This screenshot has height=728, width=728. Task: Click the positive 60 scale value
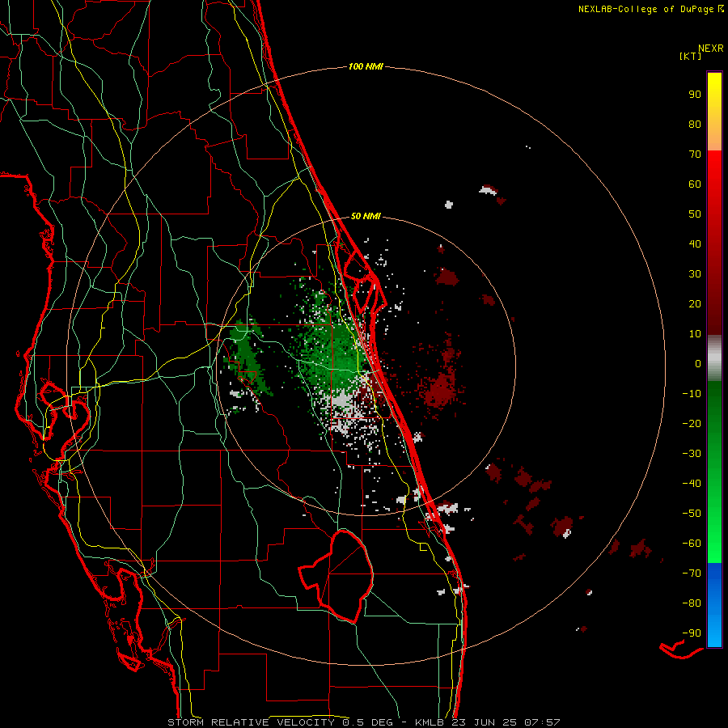695,184
